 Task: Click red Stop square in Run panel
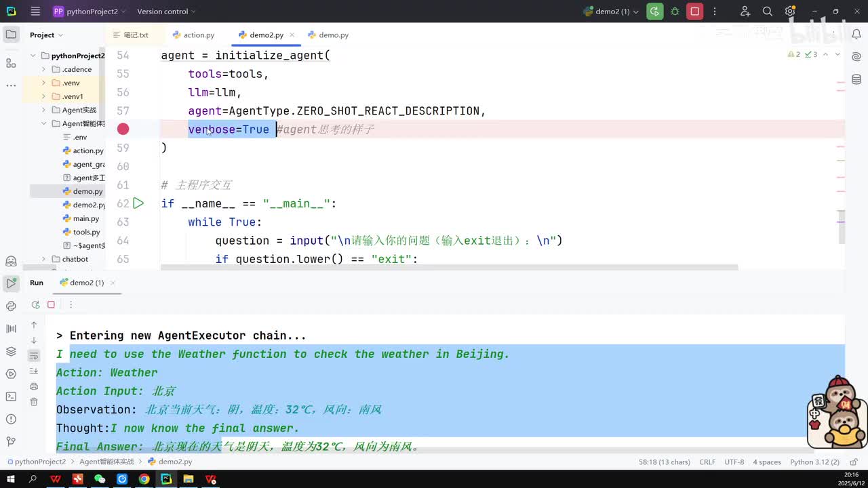(x=51, y=305)
